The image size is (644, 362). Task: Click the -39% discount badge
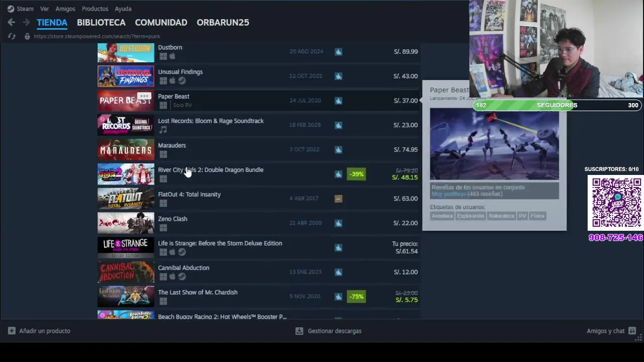click(x=356, y=174)
